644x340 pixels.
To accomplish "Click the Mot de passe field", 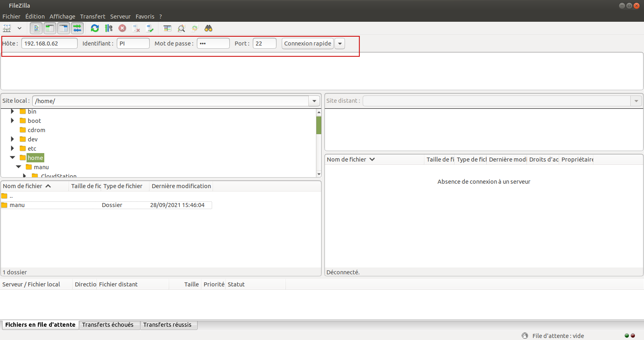I will (x=213, y=44).
